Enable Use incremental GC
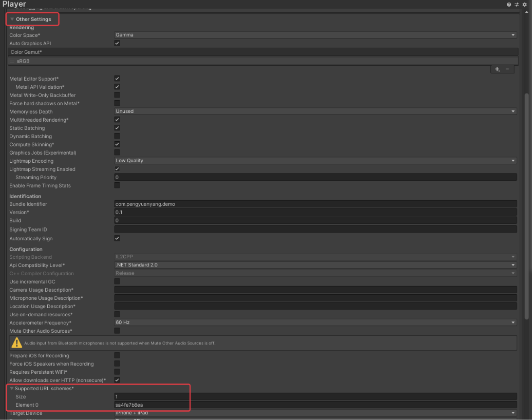 [x=117, y=281]
